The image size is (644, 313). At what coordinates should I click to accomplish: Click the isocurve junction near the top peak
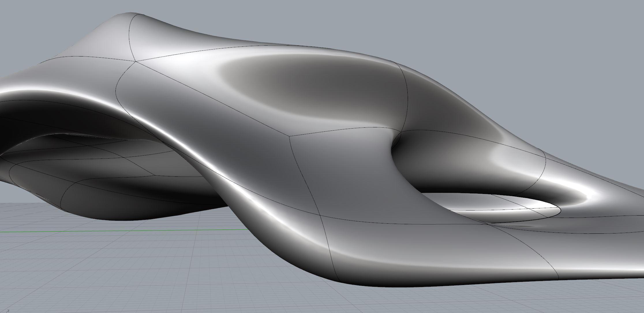click(136, 61)
